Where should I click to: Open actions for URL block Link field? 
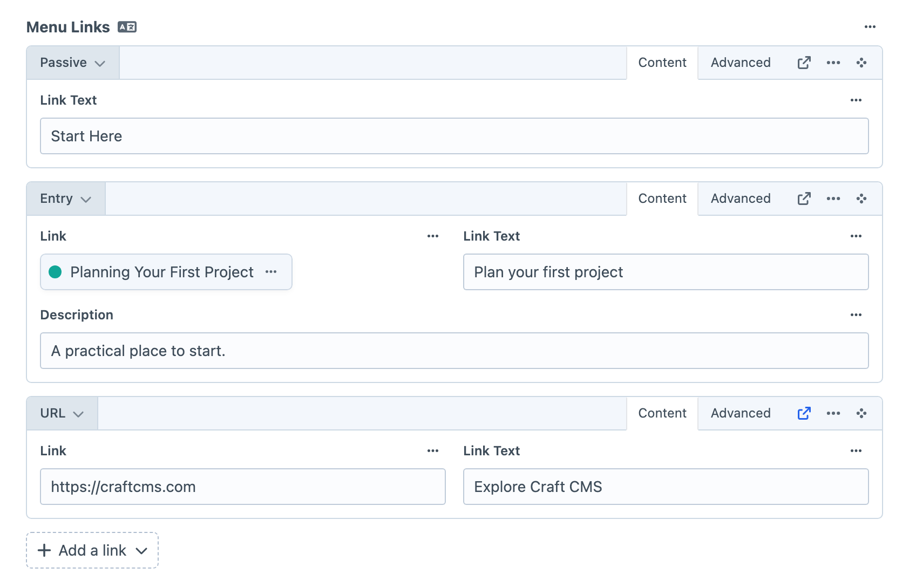coord(432,451)
